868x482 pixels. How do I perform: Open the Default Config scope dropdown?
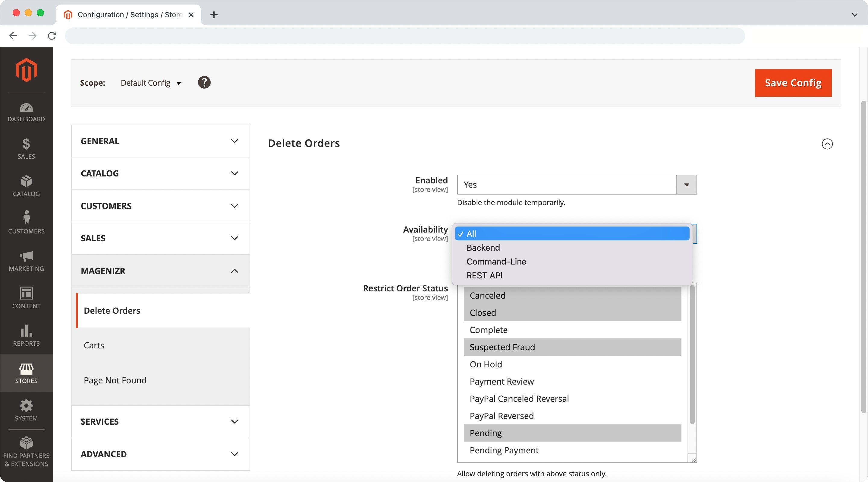point(151,83)
